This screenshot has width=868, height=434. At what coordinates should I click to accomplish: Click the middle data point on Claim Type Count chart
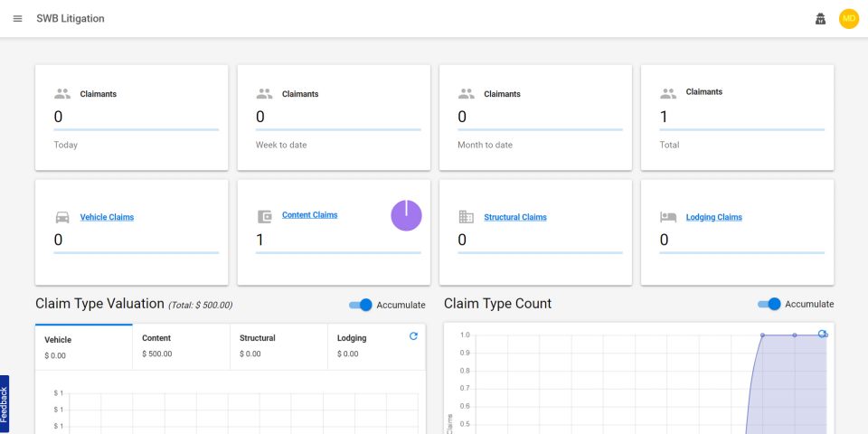click(x=795, y=335)
